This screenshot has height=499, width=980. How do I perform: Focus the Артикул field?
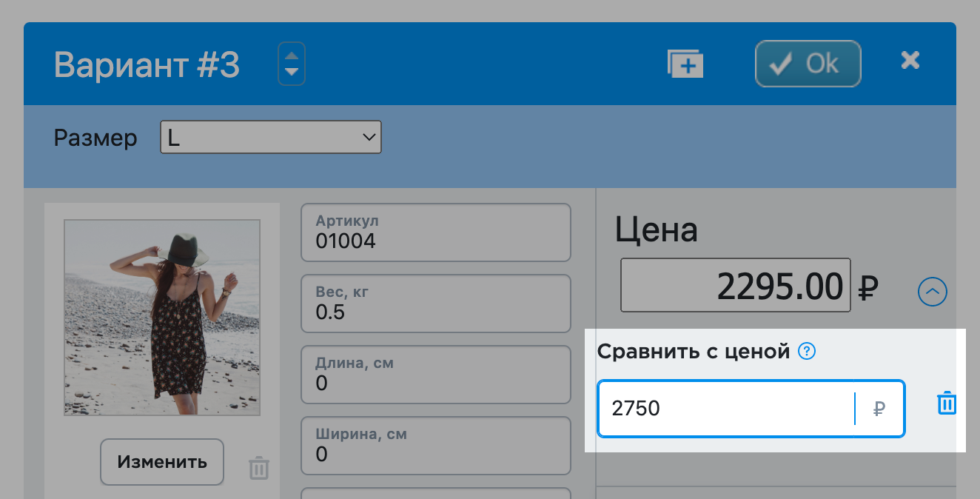click(x=436, y=232)
